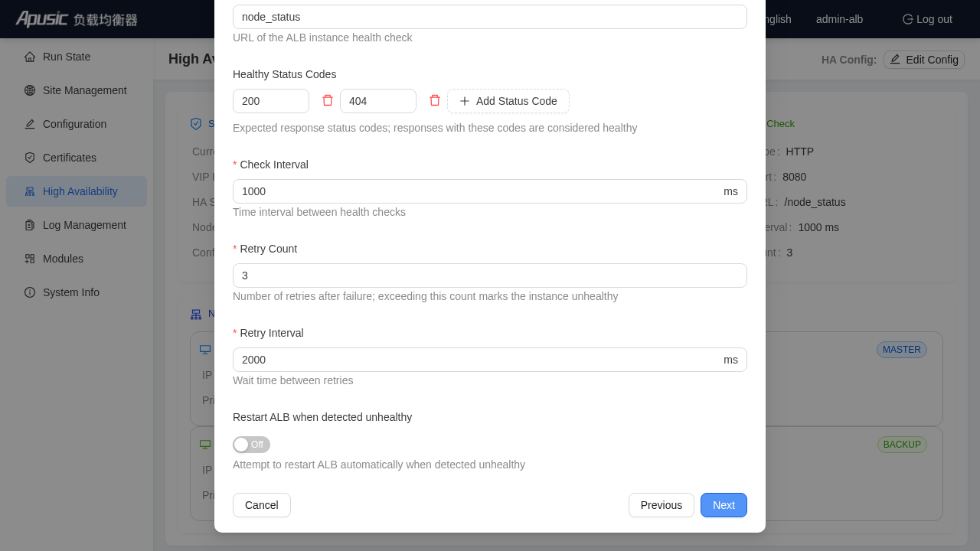Open Modules menu item
980x551 pixels.
(77, 259)
